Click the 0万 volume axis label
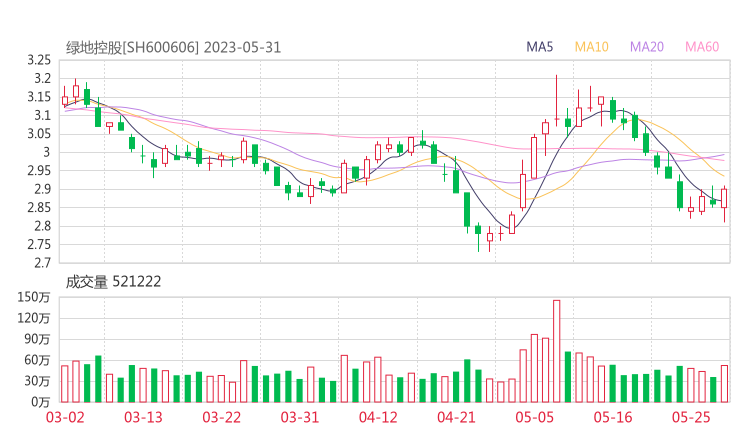 tap(40, 402)
